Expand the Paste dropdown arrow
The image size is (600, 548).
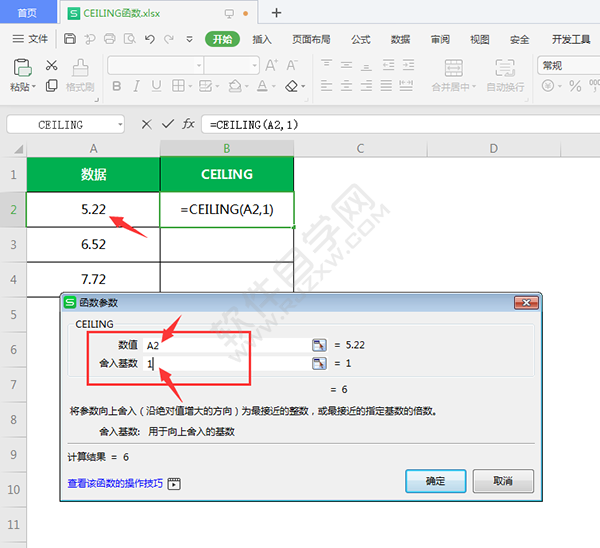tap(34, 87)
